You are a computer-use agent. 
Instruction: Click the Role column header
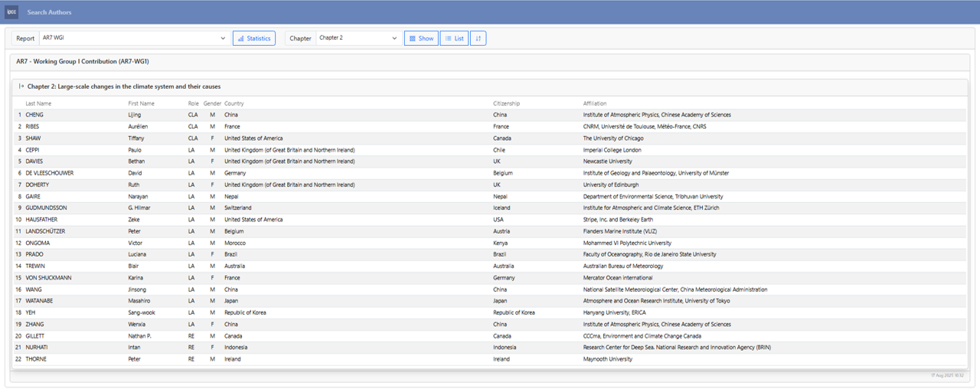coord(193,103)
